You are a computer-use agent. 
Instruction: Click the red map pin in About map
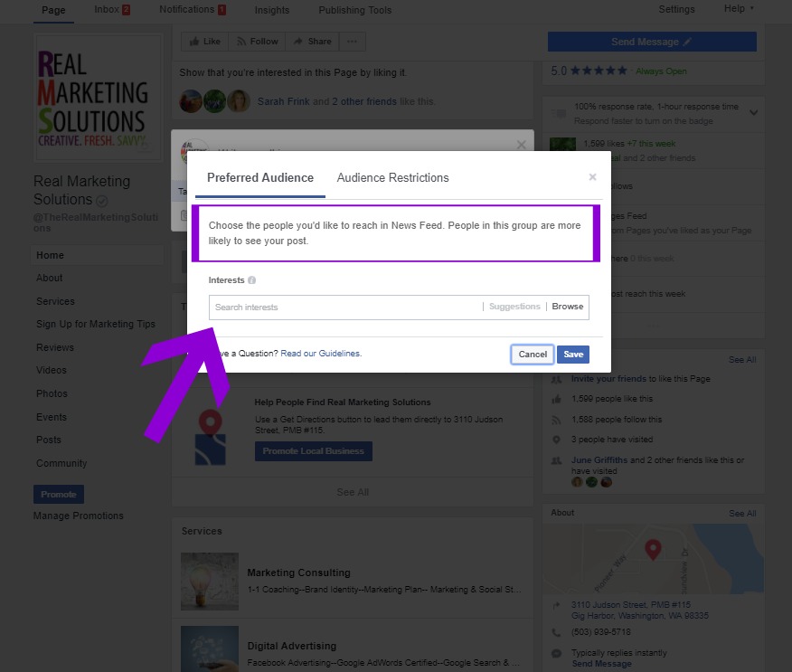pyautogui.click(x=653, y=550)
